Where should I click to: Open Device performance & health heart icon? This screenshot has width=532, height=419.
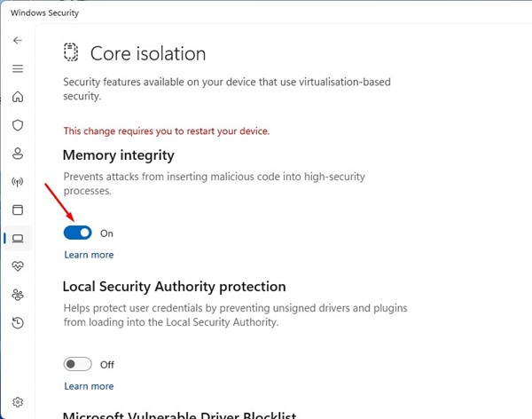(x=18, y=266)
